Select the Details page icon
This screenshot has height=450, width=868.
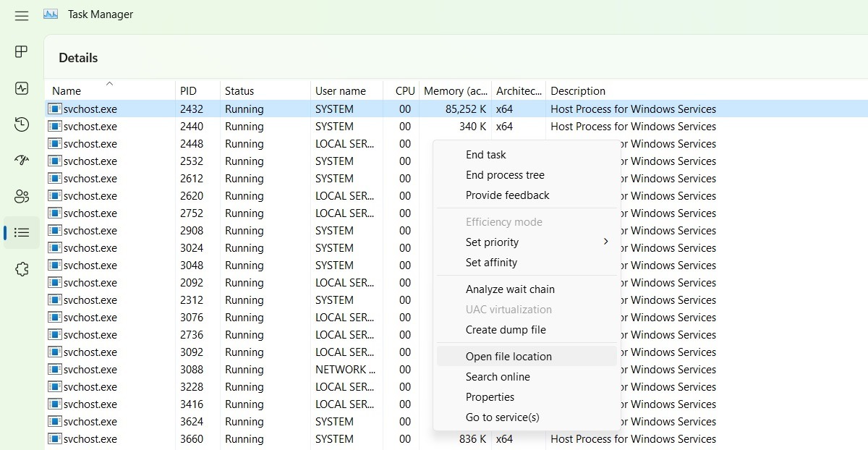coord(21,232)
